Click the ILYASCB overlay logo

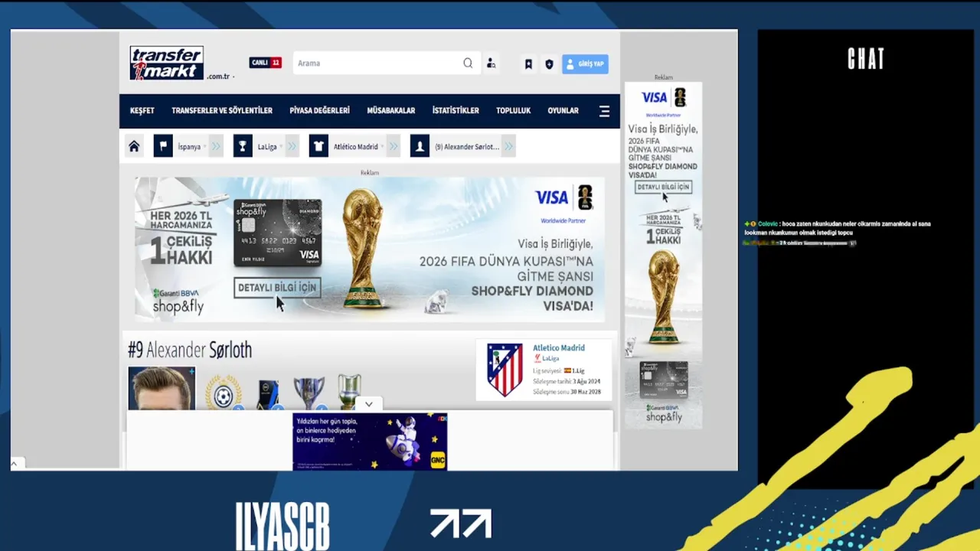click(x=283, y=526)
